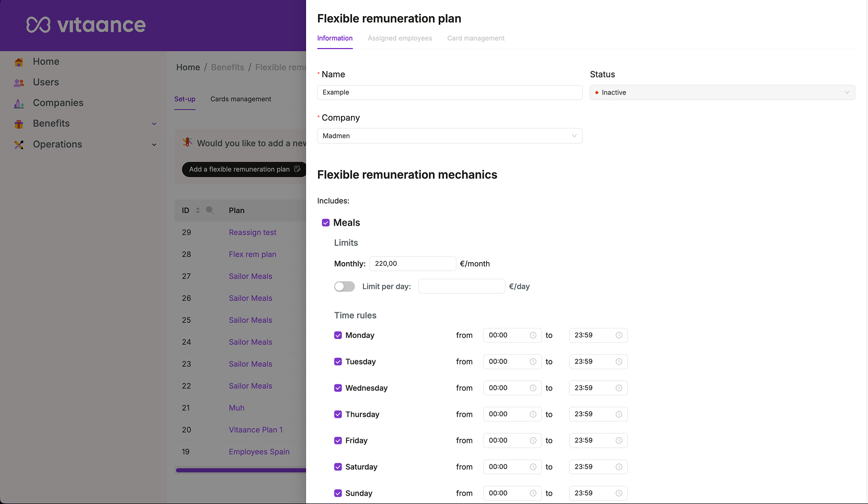
Task: Select the Users sidebar icon
Action: click(19, 82)
